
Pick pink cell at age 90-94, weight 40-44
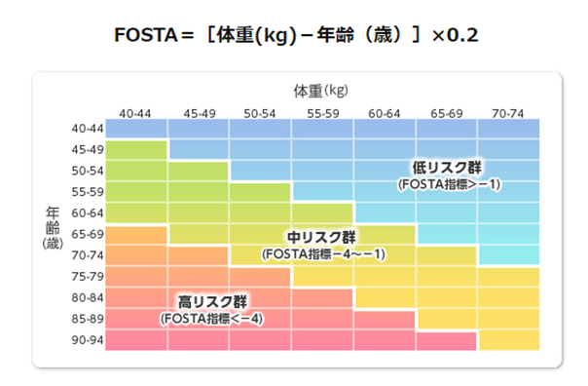pos(136,340)
